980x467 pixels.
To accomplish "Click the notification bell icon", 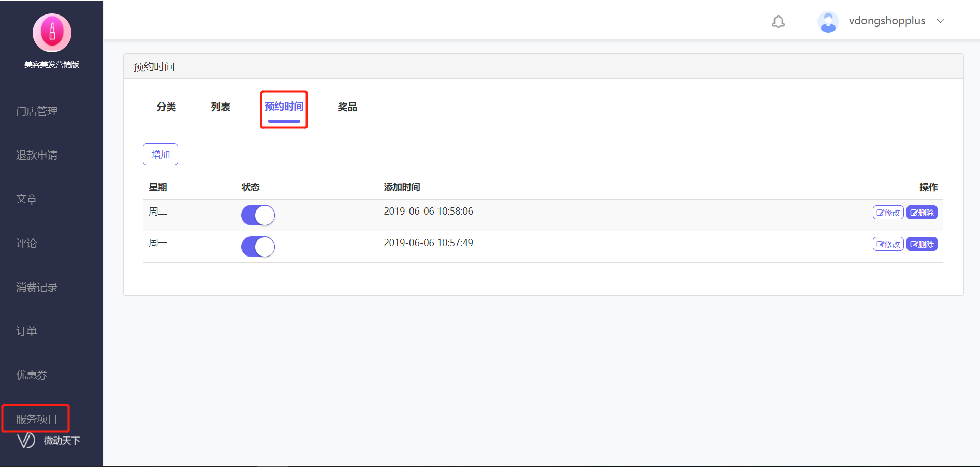I will coord(778,22).
